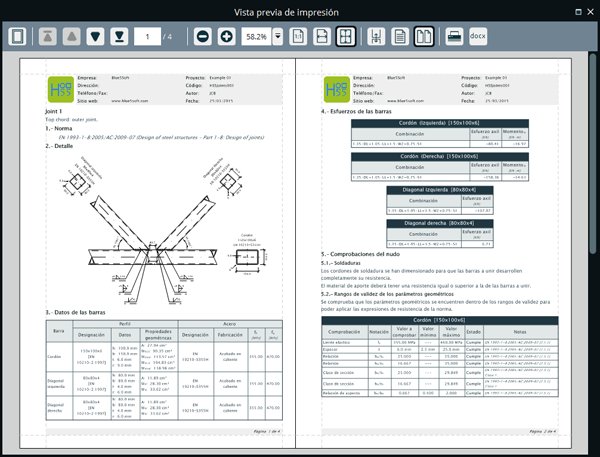
Task: Print the document with printer icon
Action: pos(454,36)
